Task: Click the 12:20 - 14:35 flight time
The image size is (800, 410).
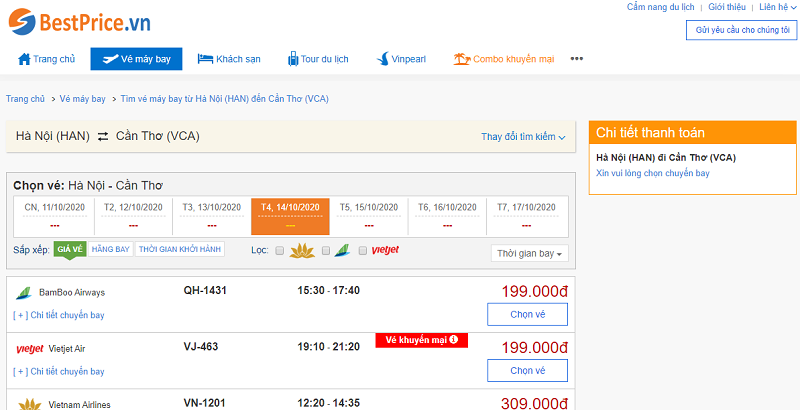Action: (x=329, y=403)
